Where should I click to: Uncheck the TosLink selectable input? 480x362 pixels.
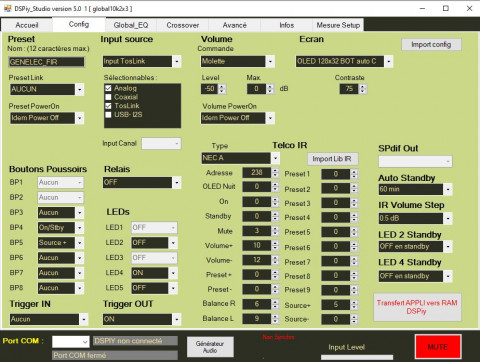[x=108, y=106]
